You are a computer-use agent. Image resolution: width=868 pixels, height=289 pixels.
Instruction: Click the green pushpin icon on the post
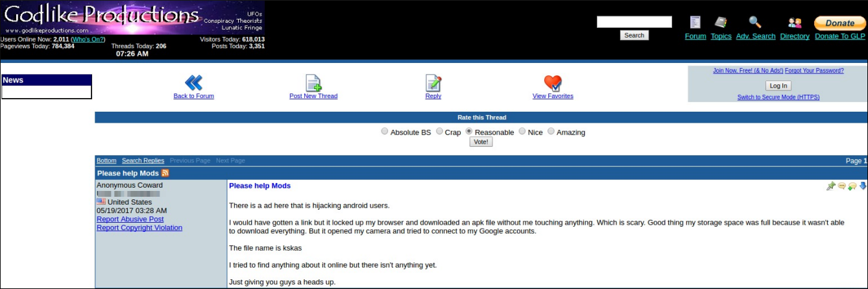pyautogui.click(x=830, y=186)
